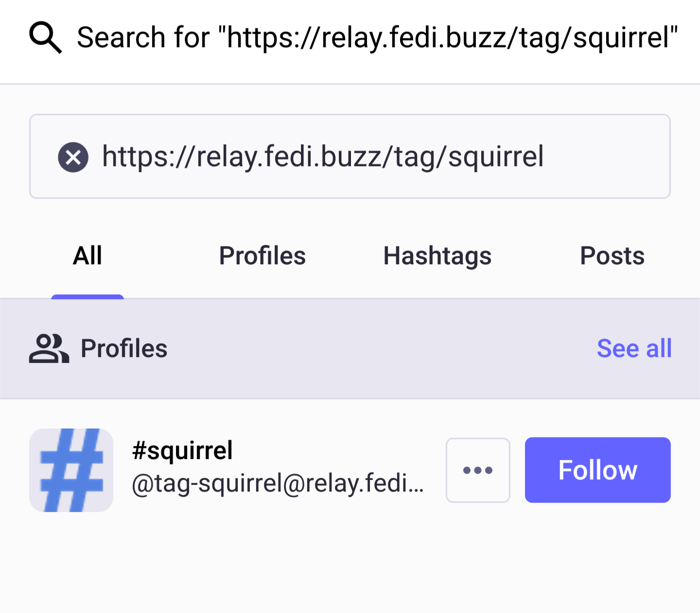
Task: Open the #squirrel display name
Action: [183, 450]
